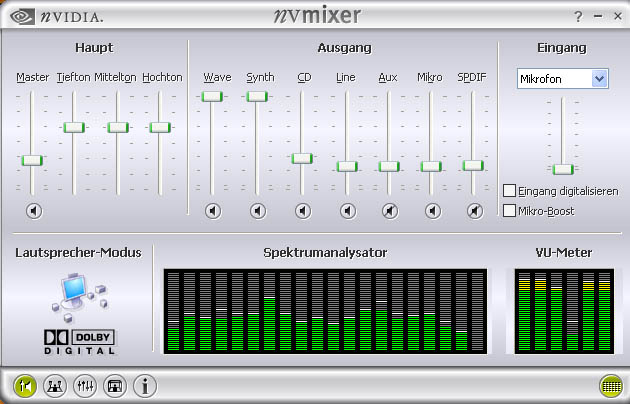Image resolution: width=630 pixels, height=404 pixels.
Task: Click the Mittelton slider handle
Action: coord(118,127)
